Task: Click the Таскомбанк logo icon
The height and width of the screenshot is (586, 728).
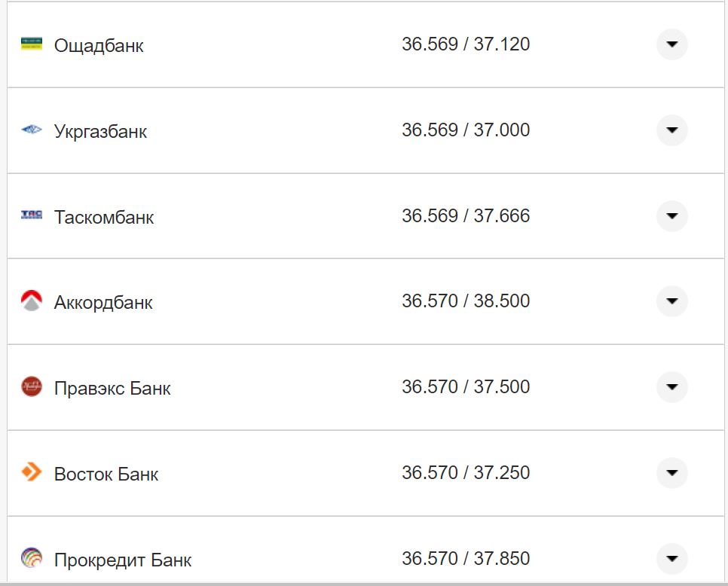Action: pyautogui.click(x=32, y=215)
